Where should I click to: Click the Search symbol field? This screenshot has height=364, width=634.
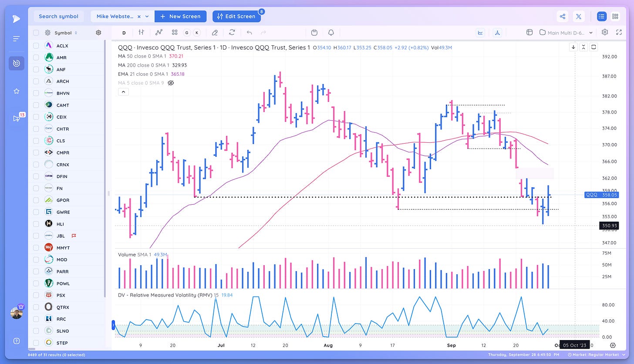coord(58,17)
